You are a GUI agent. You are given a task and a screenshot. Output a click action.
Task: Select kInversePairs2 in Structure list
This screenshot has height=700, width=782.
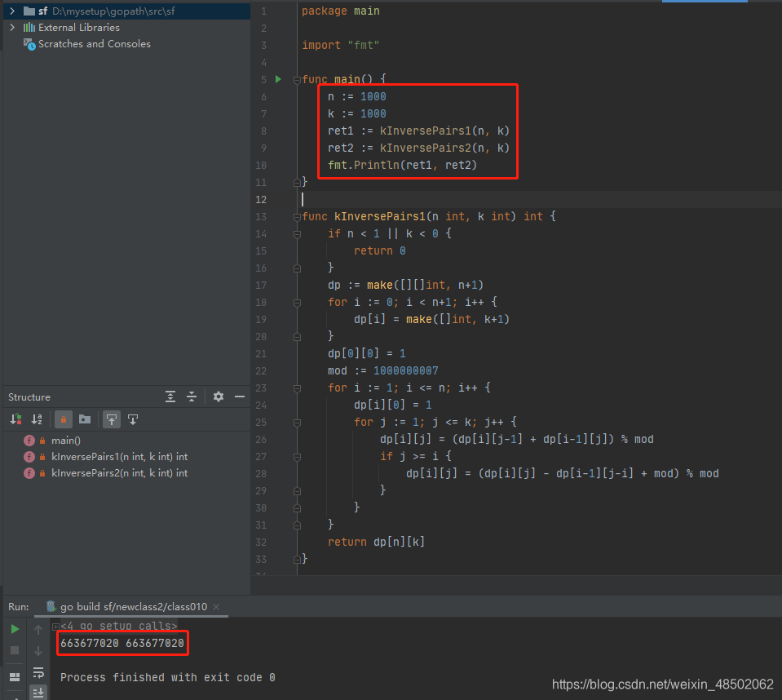click(120, 473)
